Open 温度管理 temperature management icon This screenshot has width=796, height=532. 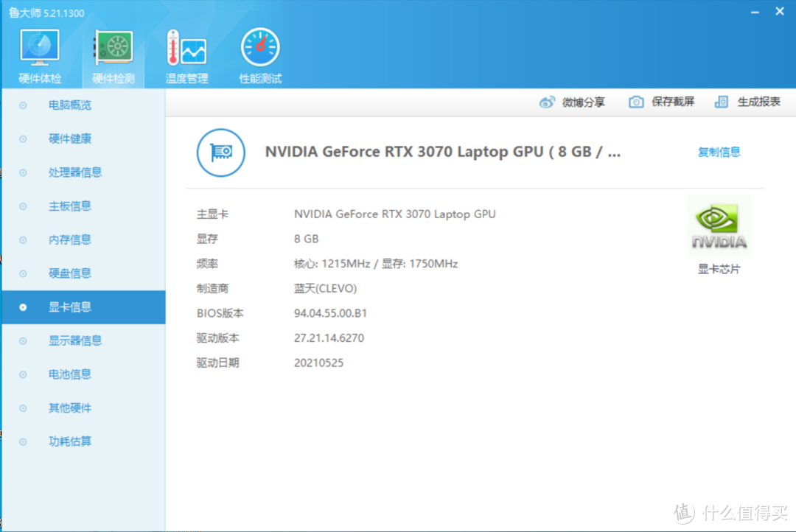point(186,49)
